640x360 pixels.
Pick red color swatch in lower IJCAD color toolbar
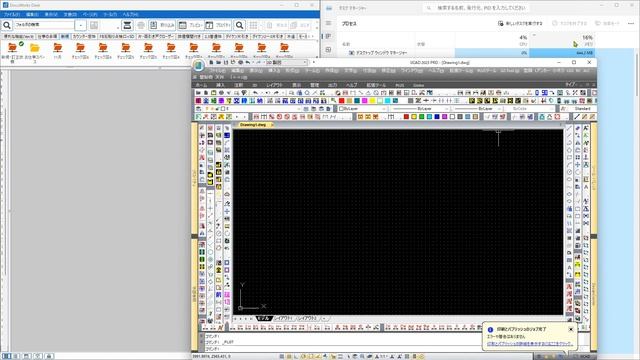[406, 117]
